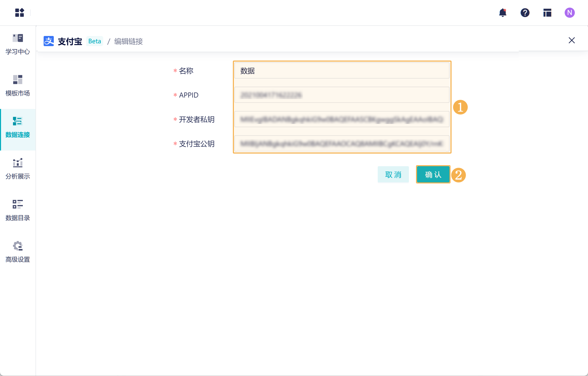588x376 pixels.
Task: Go to 模板市场 in the sidebar
Action: point(18,86)
